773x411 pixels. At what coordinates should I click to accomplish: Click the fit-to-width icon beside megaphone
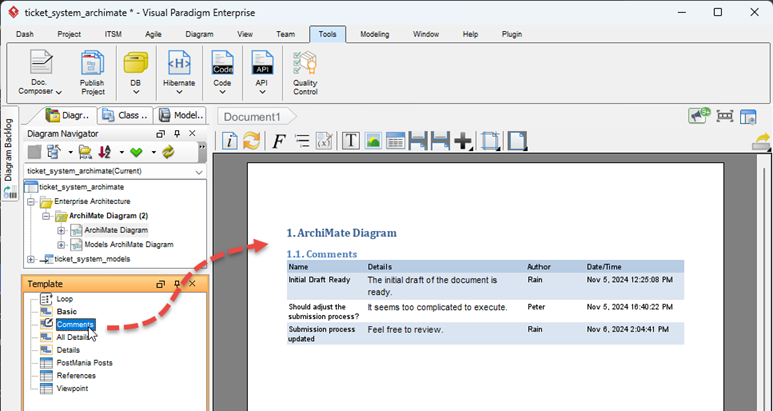pyautogui.click(x=725, y=116)
